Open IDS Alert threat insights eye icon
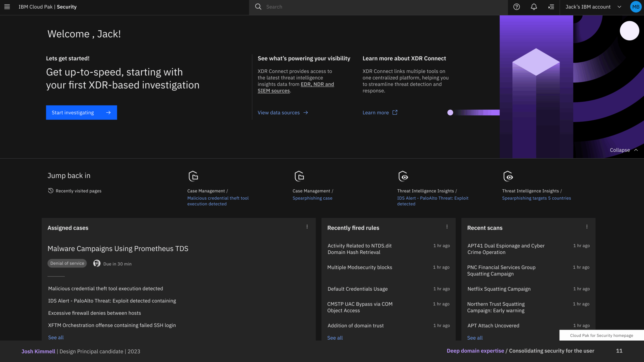This screenshot has height=362, width=644. (x=403, y=176)
